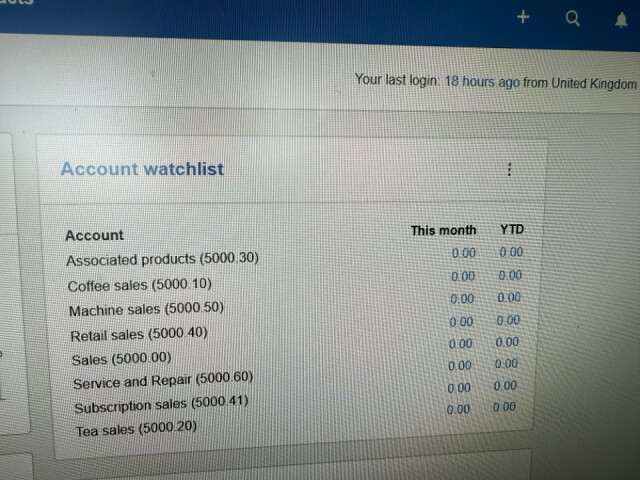Open Account watchlist three-dot options menu
This screenshot has height=480, width=640.
point(509,169)
